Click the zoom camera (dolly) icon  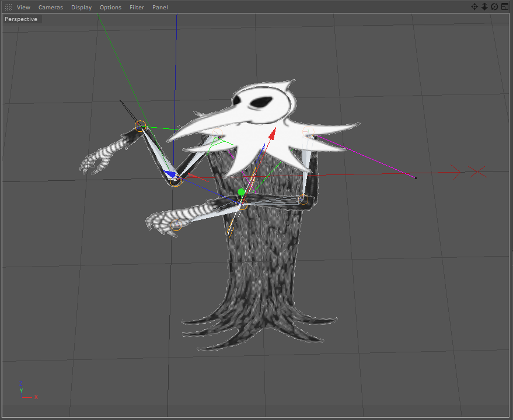click(x=484, y=7)
